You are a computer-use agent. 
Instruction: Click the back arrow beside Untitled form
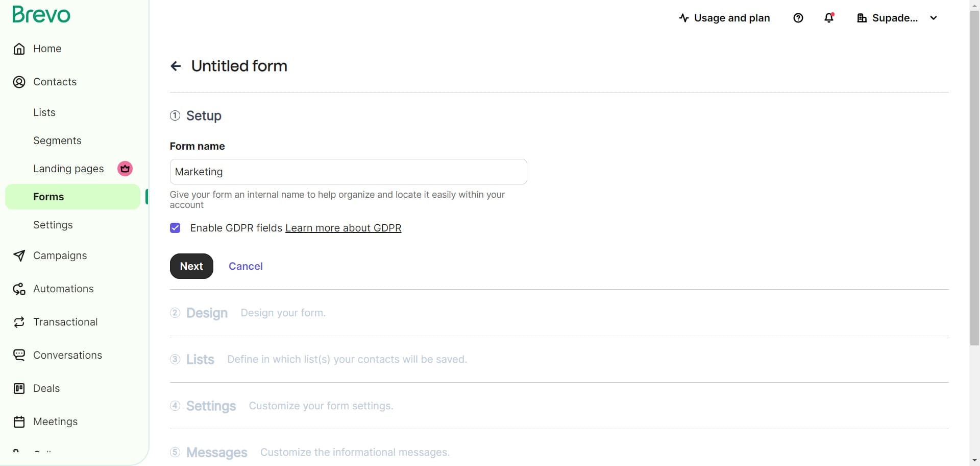tap(176, 66)
